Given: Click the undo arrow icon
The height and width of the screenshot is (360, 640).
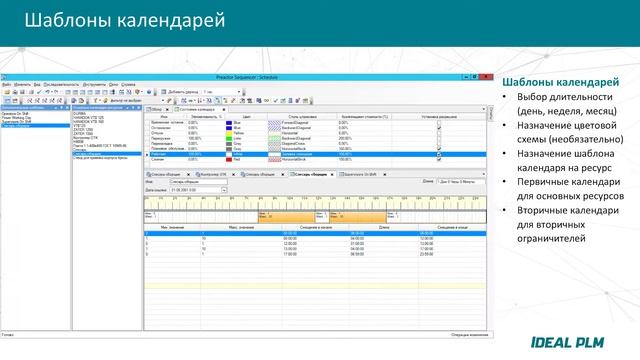Looking at the screenshot, I should 47,92.
